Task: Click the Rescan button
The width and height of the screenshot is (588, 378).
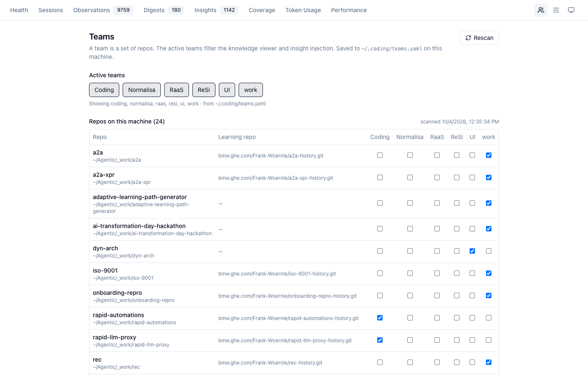Action: pyautogui.click(x=479, y=38)
